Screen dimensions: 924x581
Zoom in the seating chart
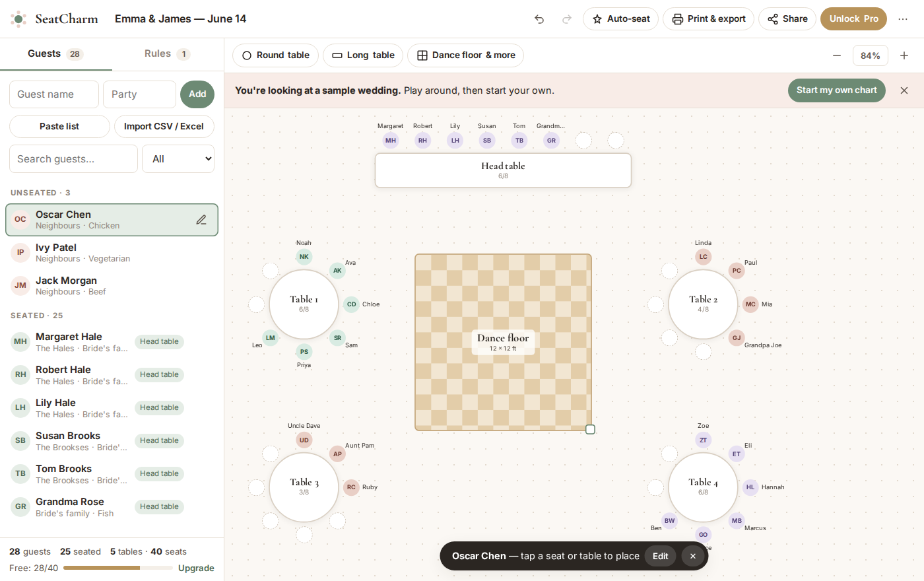point(904,55)
